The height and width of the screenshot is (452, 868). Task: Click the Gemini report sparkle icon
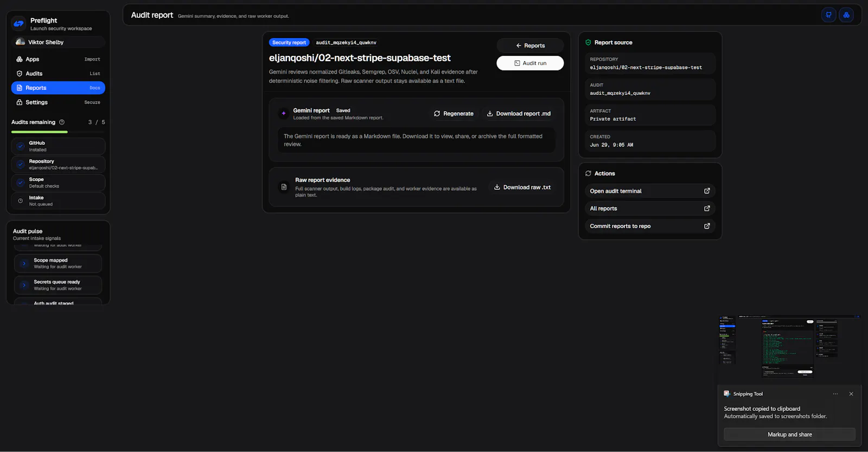283,113
